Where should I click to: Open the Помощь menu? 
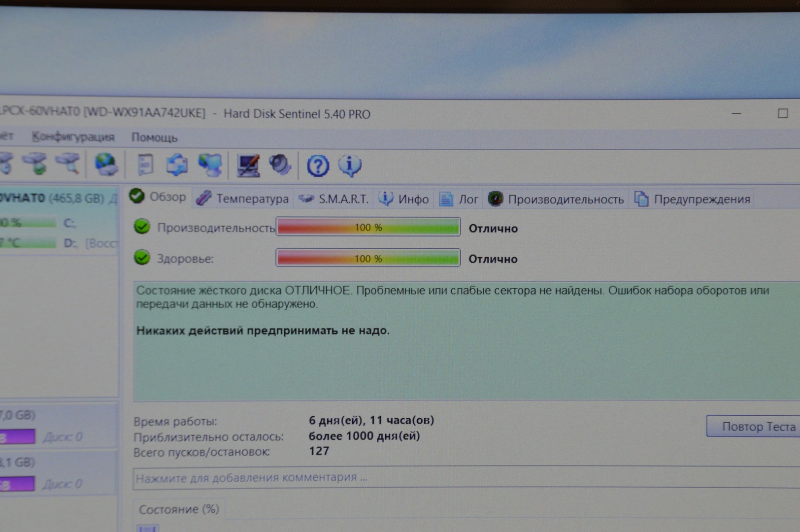(x=154, y=137)
